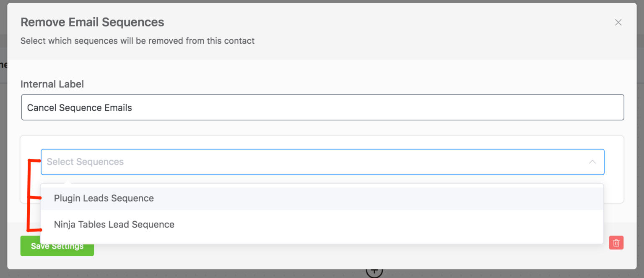Click the green Save Settings button
This screenshot has width=644, height=278.
pos(57,246)
